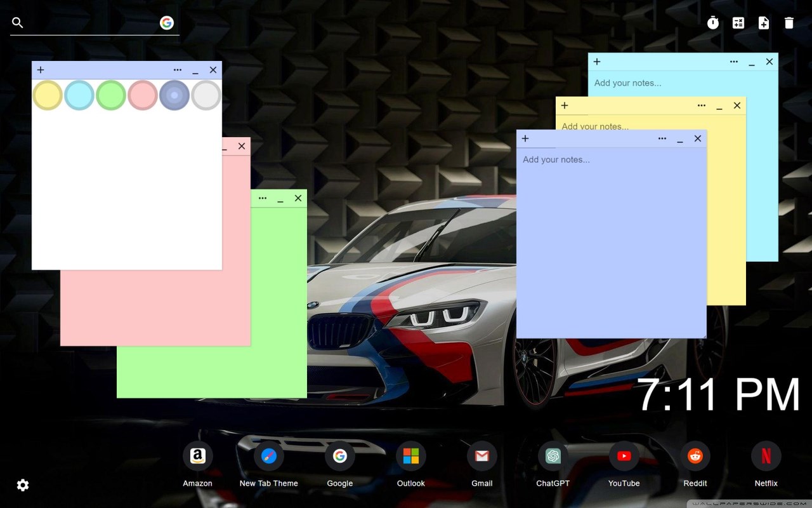Image resolution: width=812 pixels, height=508 pixels.
Task: Click the plus icon on the purple note
Action: pyautogui.click(x=525, y=138)
